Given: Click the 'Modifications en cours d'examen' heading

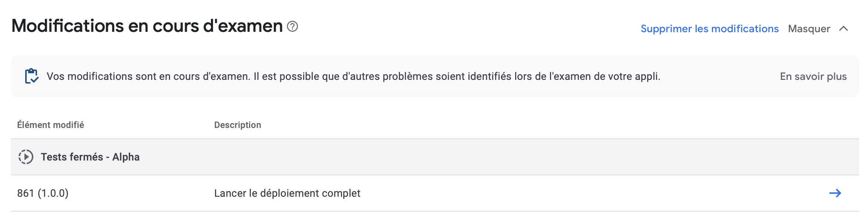Looking at the screenshot, I should [147, 26].
